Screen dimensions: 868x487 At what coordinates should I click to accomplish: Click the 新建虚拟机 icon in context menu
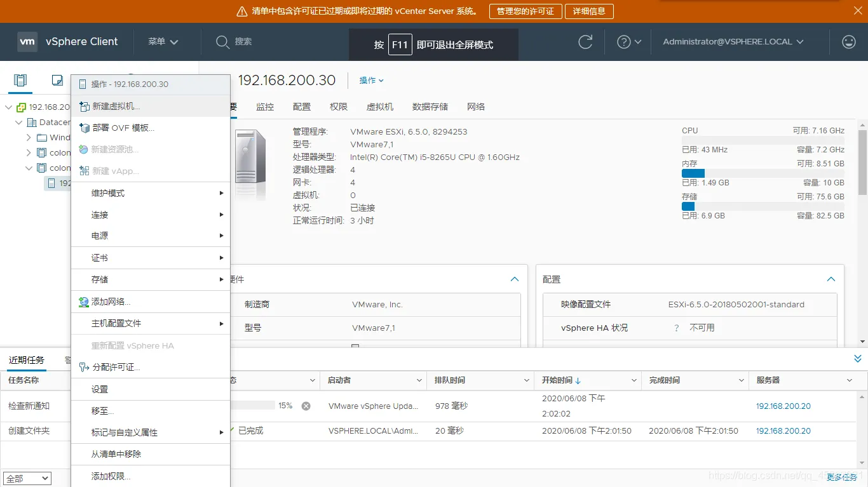pos(84,107)
